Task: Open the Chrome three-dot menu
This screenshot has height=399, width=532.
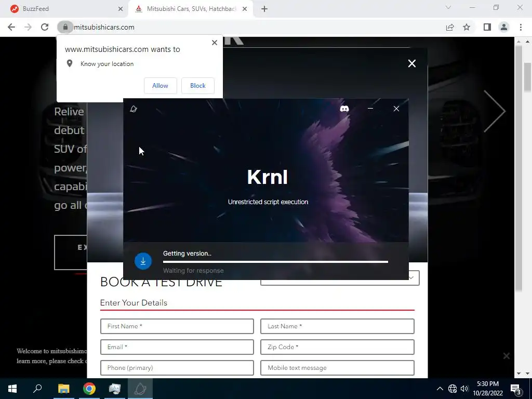Action: tap(521, 27)
